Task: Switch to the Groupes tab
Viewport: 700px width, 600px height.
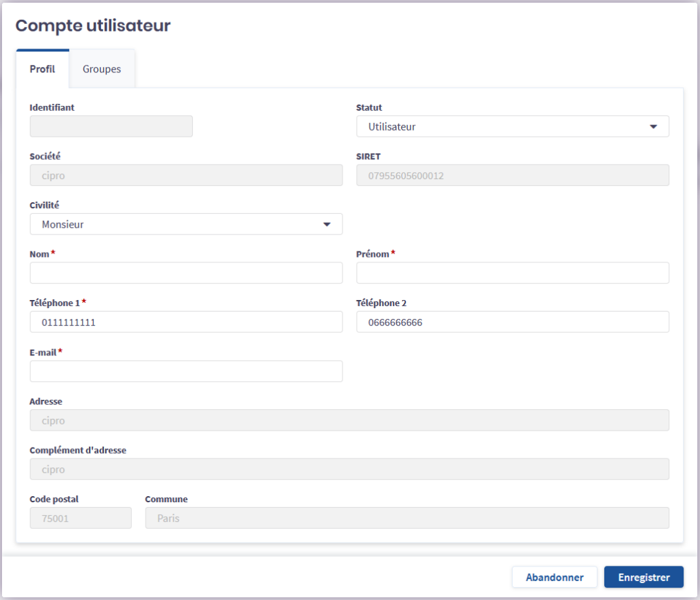Action: [x=102, y=69]
